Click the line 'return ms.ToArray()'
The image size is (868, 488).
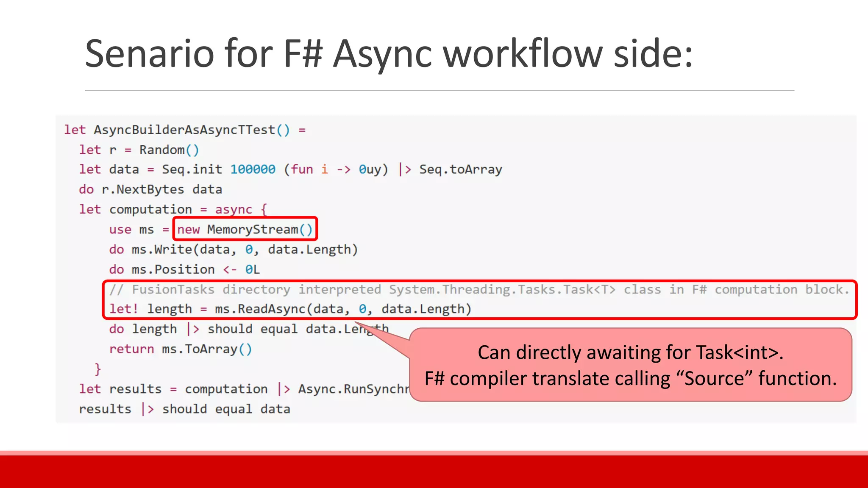(x=181, y=349)
